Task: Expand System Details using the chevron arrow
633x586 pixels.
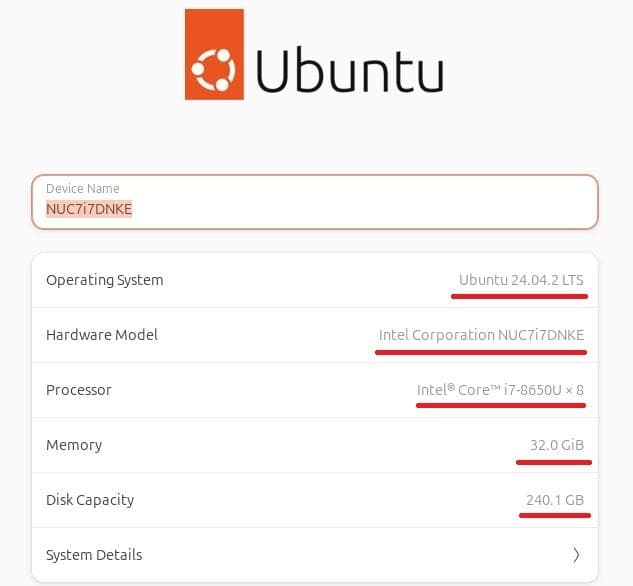Action: click(x=576, y=555)
